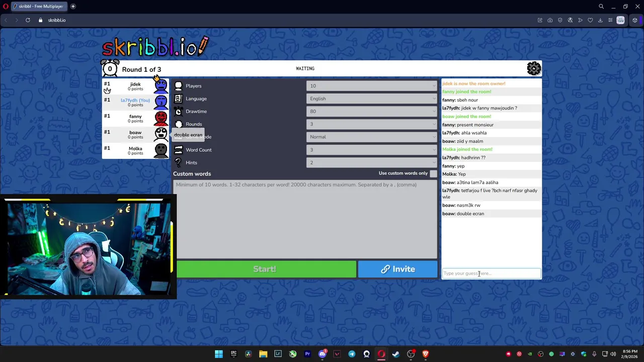Viewport: 644px width, 362px height.
Task: Open the Hints dropdown showing 2
Action: (371, 162)
